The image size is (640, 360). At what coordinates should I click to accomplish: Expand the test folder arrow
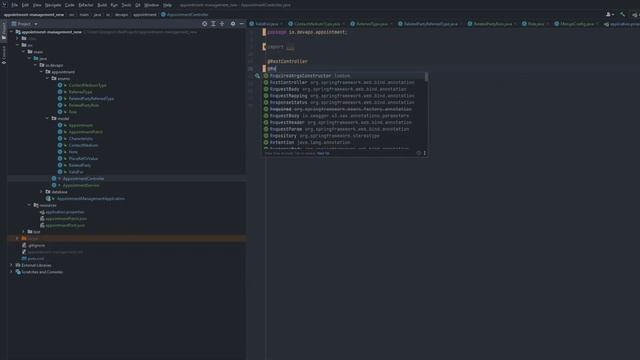(24, 232)
